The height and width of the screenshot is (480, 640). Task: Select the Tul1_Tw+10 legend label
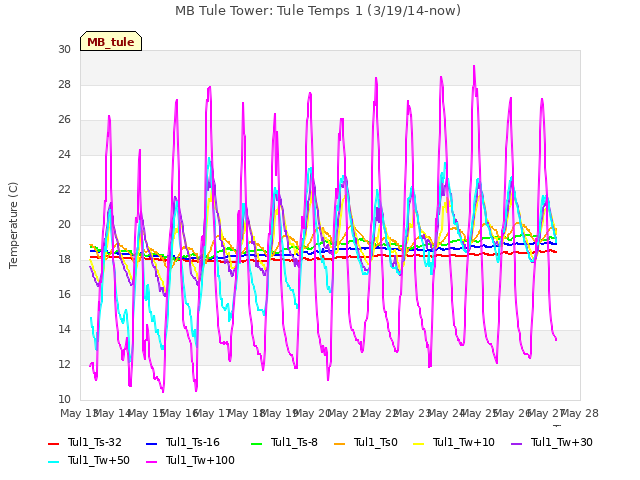464,442
